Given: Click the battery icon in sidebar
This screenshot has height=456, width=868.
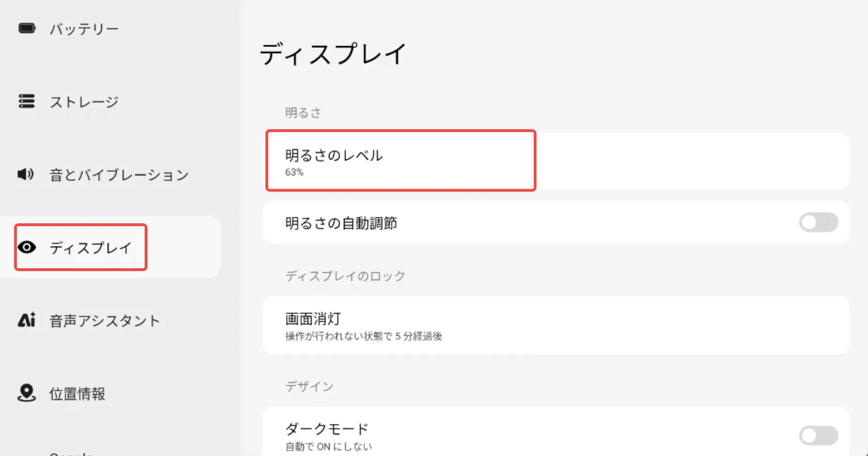Looking at the screenshot, I should [27, 29].
